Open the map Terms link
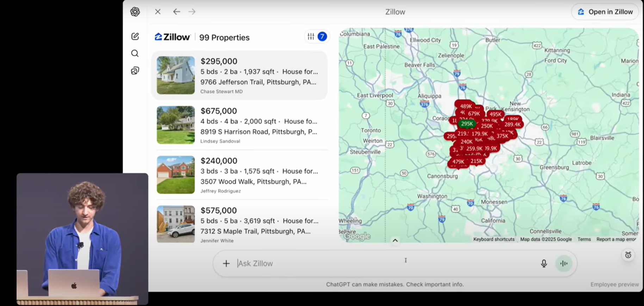Viewport: 644px width, 306px height. coord(584,239)
